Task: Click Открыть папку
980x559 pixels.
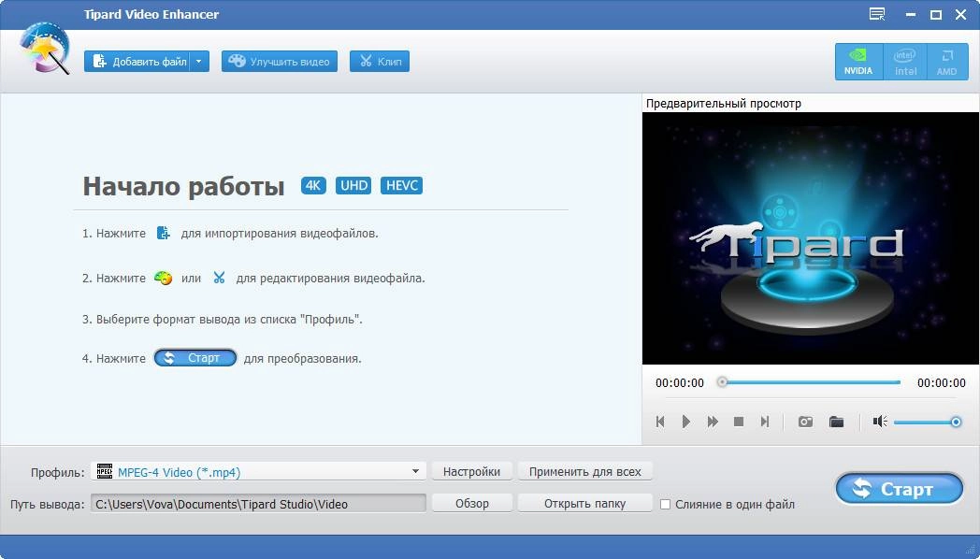Action: click(x=585, y=504)
